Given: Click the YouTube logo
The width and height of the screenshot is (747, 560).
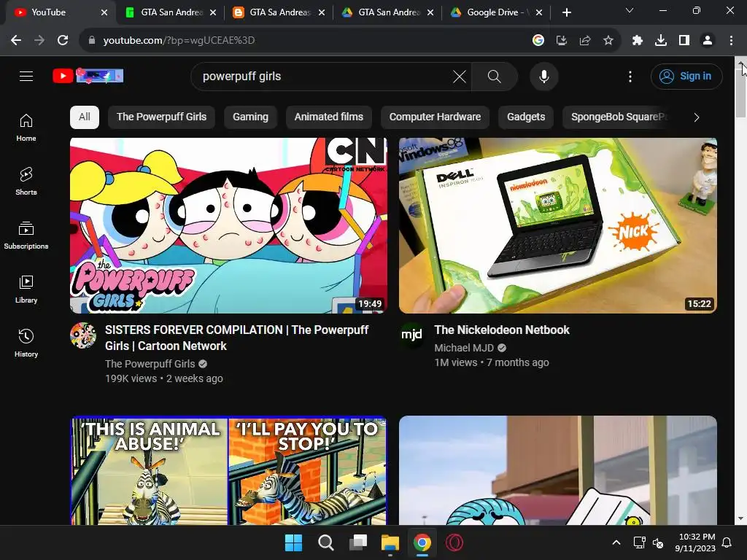Looking at the screenshot, I should tap(88, 76).
